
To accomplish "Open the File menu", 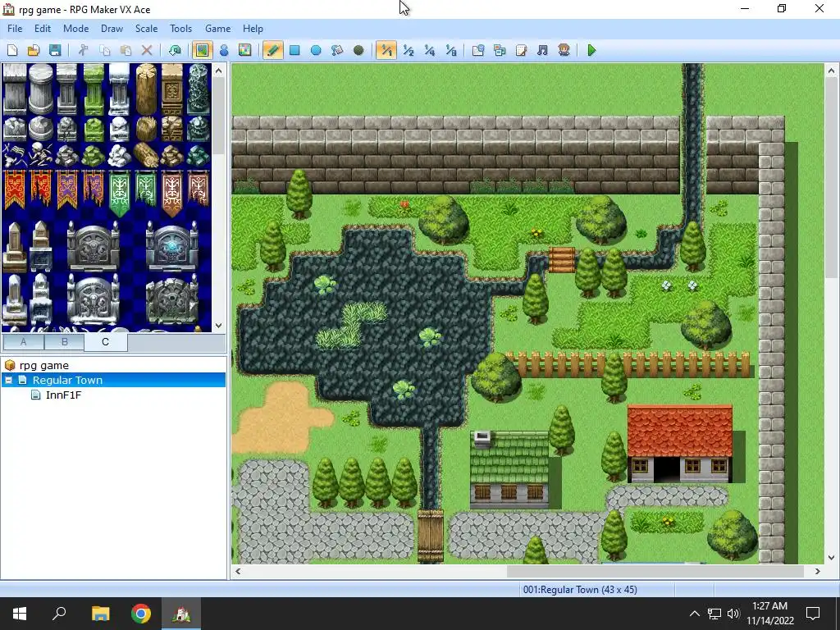I will coord(15,29).
